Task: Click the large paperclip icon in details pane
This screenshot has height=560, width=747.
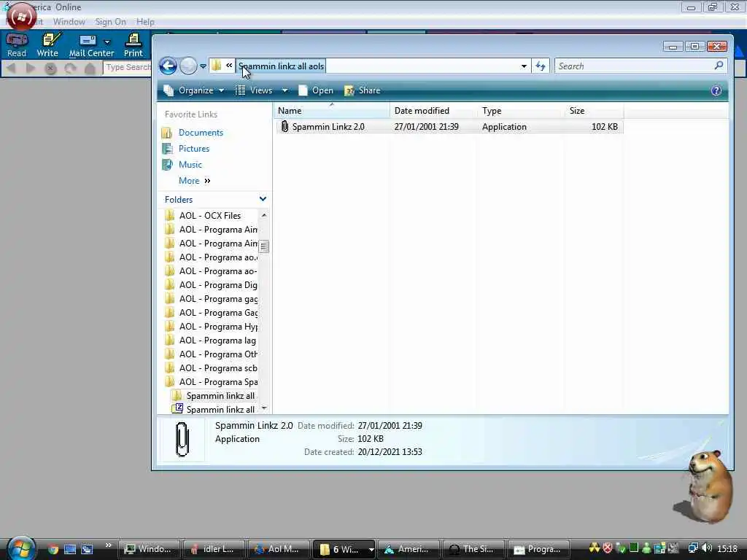Action: coord(182,439)
